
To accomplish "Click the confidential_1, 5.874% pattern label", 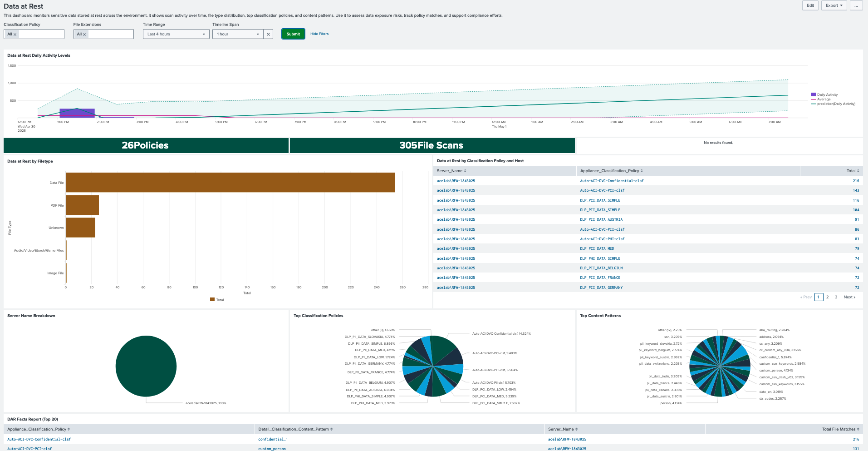I will point(775,357).
